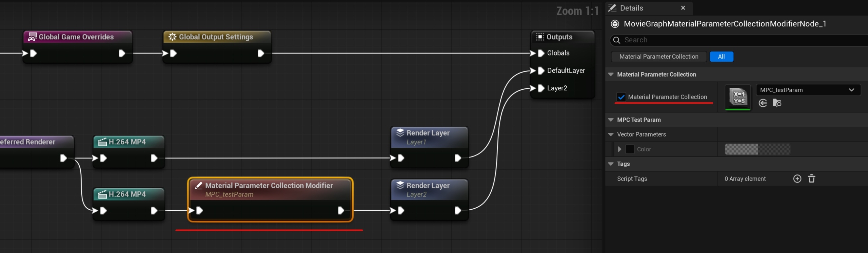Select the Material Parameter Collection filter button
The width and height of the screenshot is (868, 253).
658,57
